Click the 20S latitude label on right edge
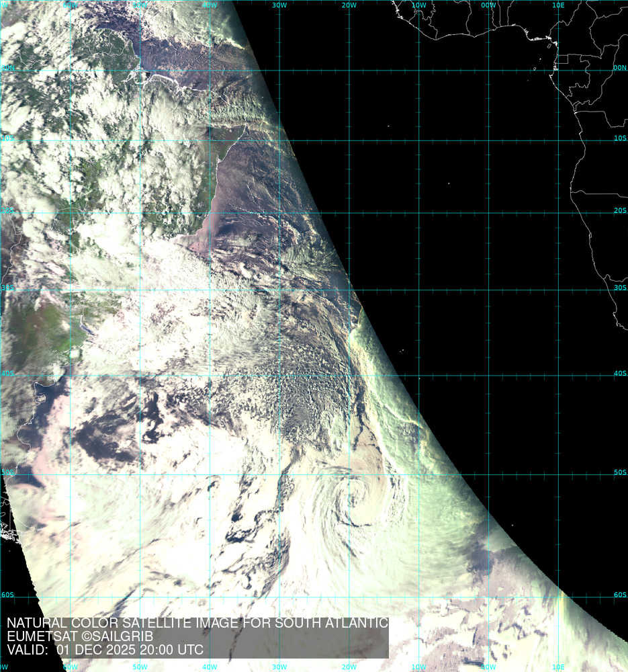The height and width of the screenshot is (672, 628). [619, 210]
